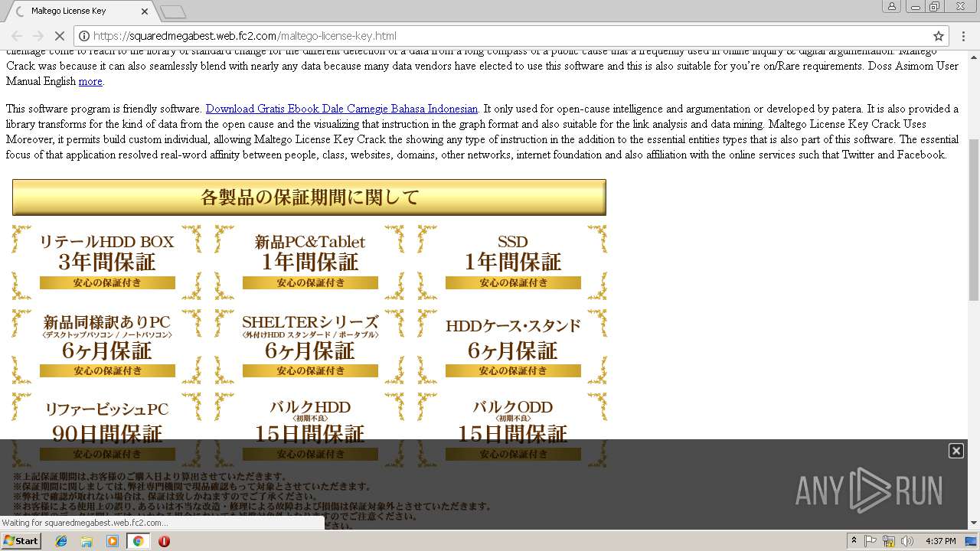Close the Maltego License Key tab
The image size is (980, 551).
(145, 11)
